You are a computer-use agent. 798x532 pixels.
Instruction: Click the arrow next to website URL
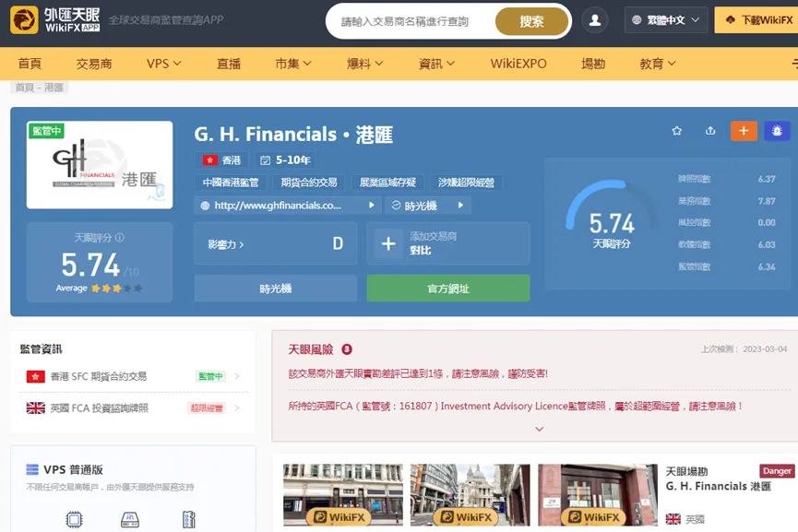(372, 205)
